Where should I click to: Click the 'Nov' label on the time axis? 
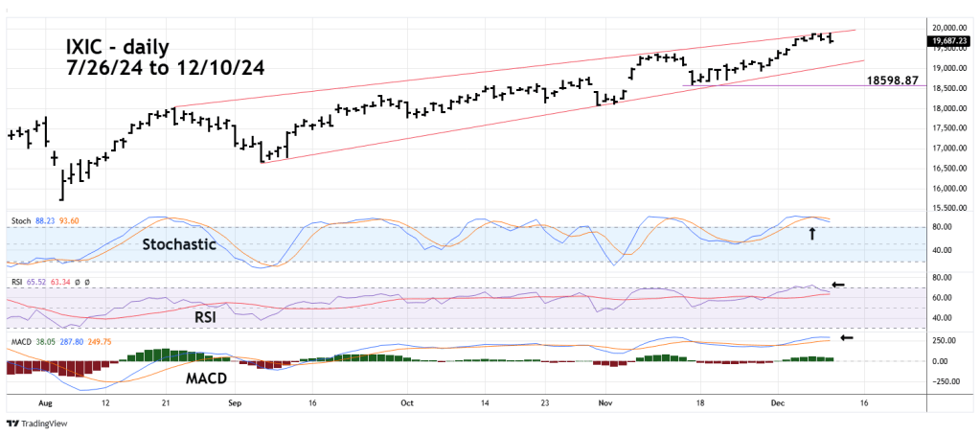click(x=604, y=404)
